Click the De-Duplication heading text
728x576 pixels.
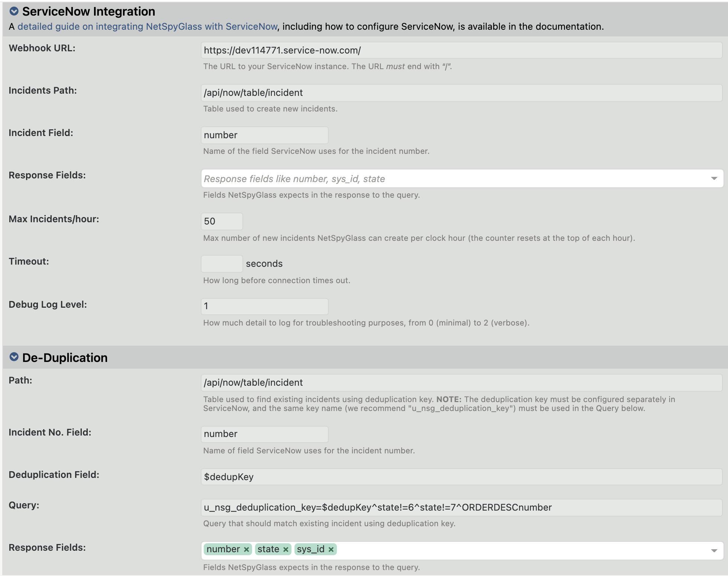(65, 357)
